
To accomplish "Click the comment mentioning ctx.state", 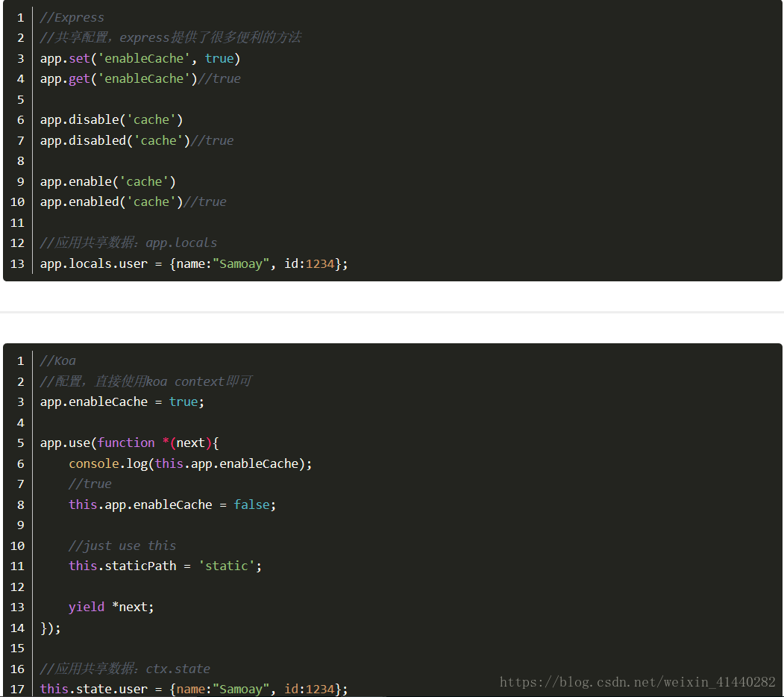I will coord(125,669).
